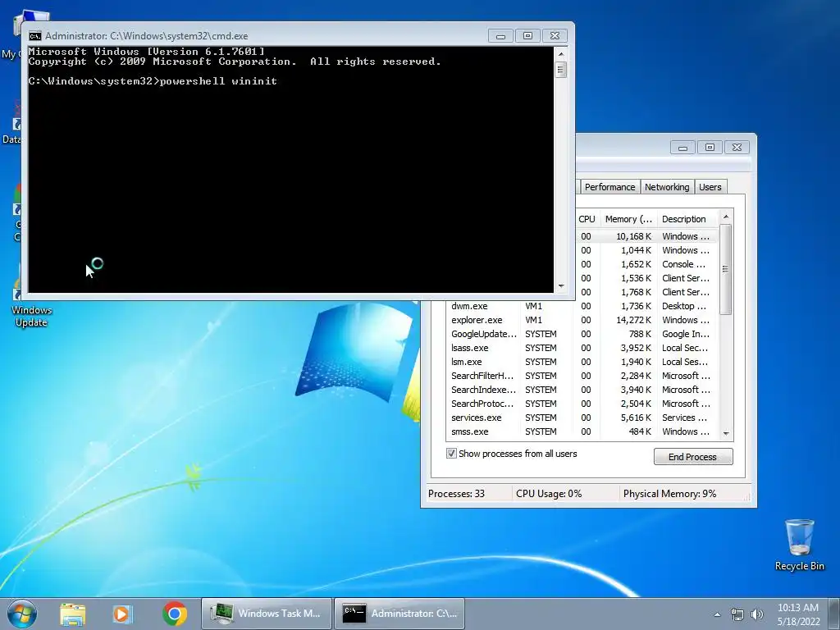Image resolution: width=840 pixels, height=630 pixels.
Task: Select the lsass.exe process row
Action: tap(582, 348)
